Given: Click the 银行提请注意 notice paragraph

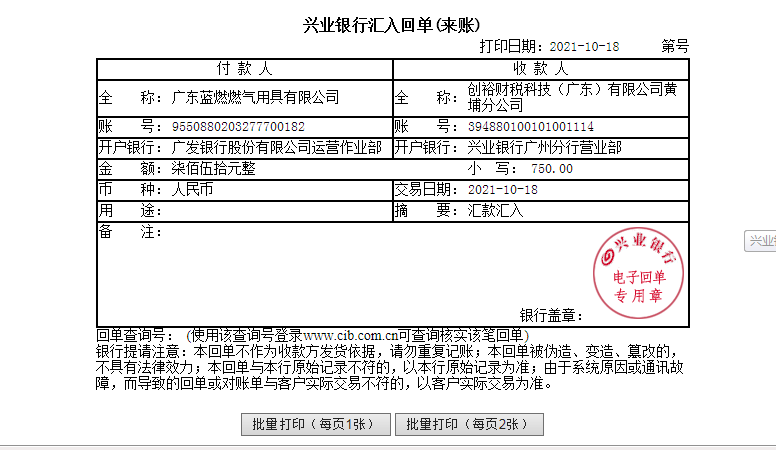Looking at the screenshot, I should coord(389,367).
